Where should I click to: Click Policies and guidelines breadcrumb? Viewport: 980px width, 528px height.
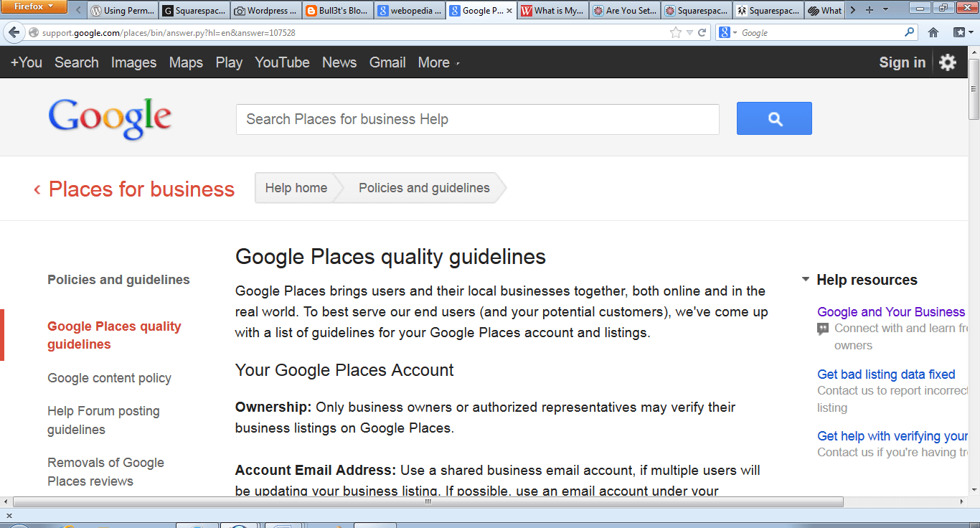click(424, 188)
